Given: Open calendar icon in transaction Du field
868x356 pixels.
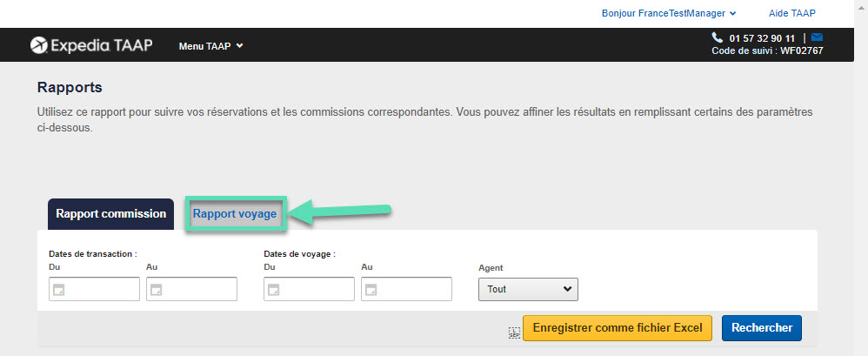Looking at the screenshot, I should 58,289.
